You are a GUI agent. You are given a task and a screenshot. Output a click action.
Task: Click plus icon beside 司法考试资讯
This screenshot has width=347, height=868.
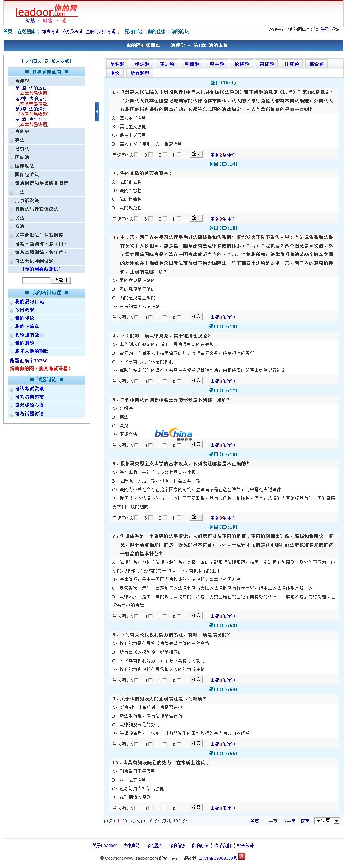12,390
